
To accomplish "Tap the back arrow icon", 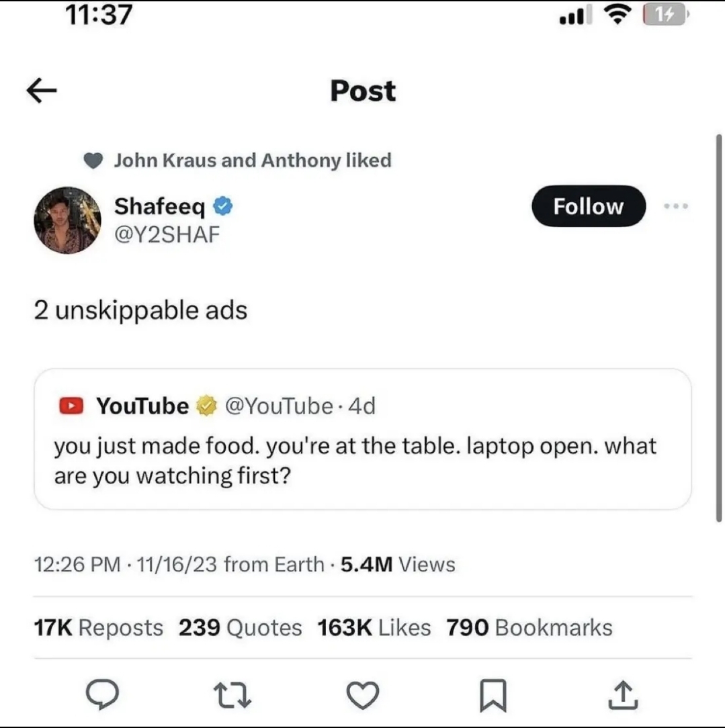I will [x=42, y=91].
